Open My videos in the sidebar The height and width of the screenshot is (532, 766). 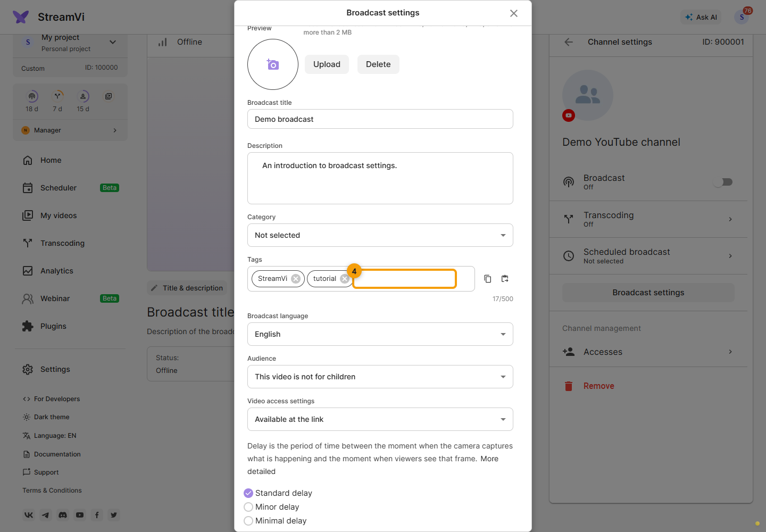click(x=70, y=215)
